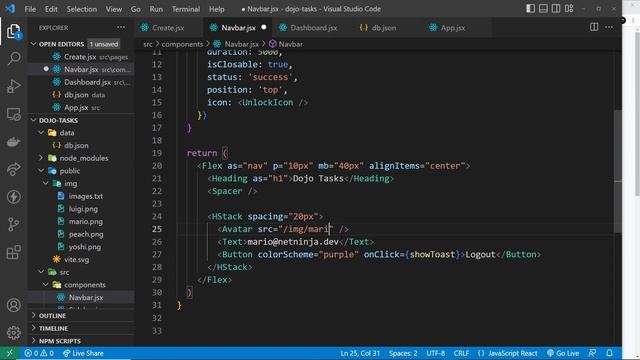This screenshot has width=640, height=360.
Task: Open the Help menu
Action: tap(217, 9)
